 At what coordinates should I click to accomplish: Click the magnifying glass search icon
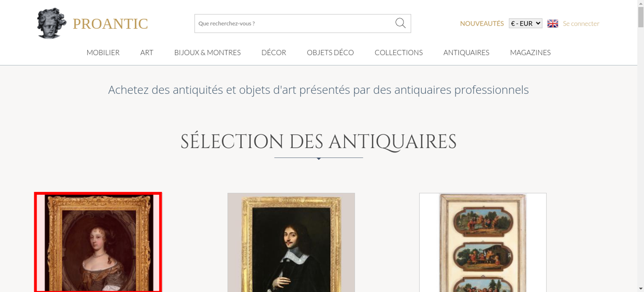click(x=400, y=23)
